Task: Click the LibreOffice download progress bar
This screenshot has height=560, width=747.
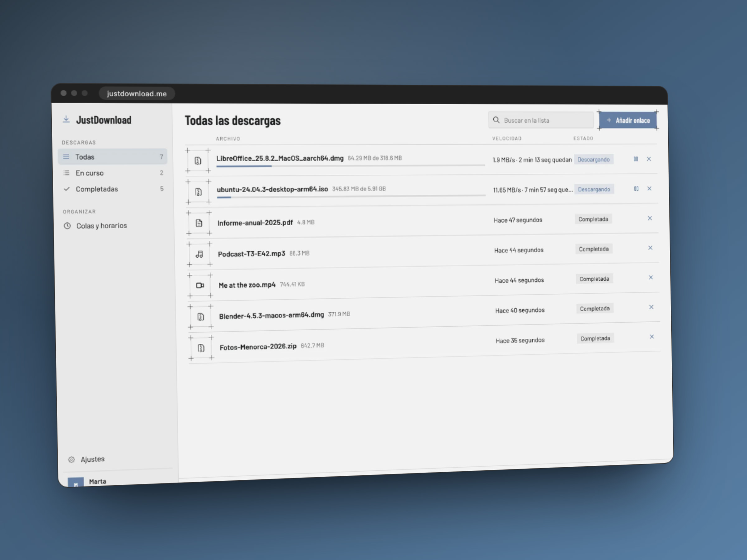Action: click(x=350, y=166)
